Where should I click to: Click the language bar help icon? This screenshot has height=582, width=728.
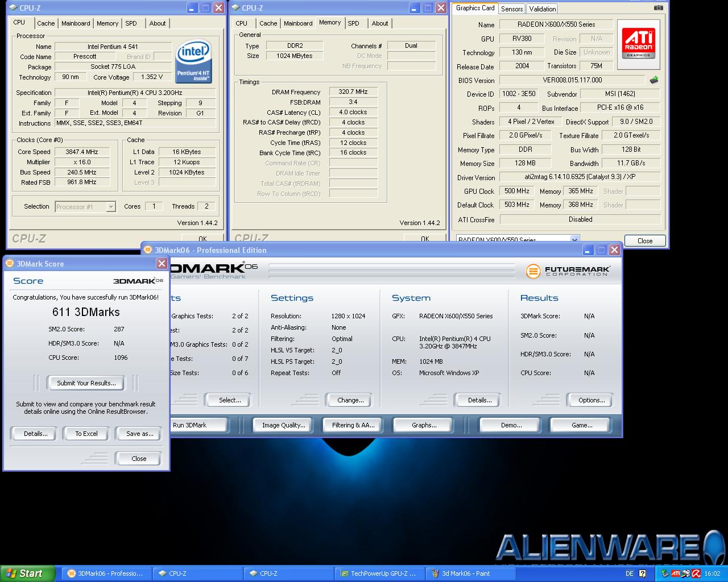coord(643,573)
